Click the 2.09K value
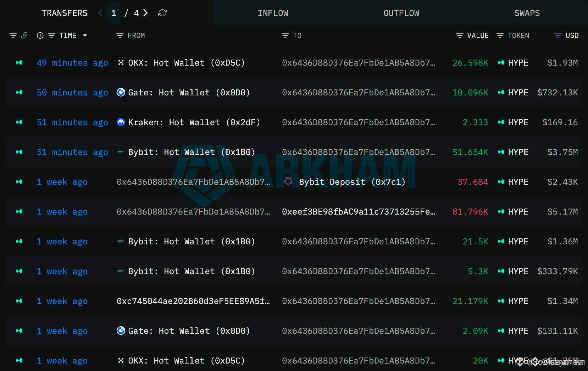The width and height of the screenshot is (588, 371). pyautogui.click(x=475, y=331)
